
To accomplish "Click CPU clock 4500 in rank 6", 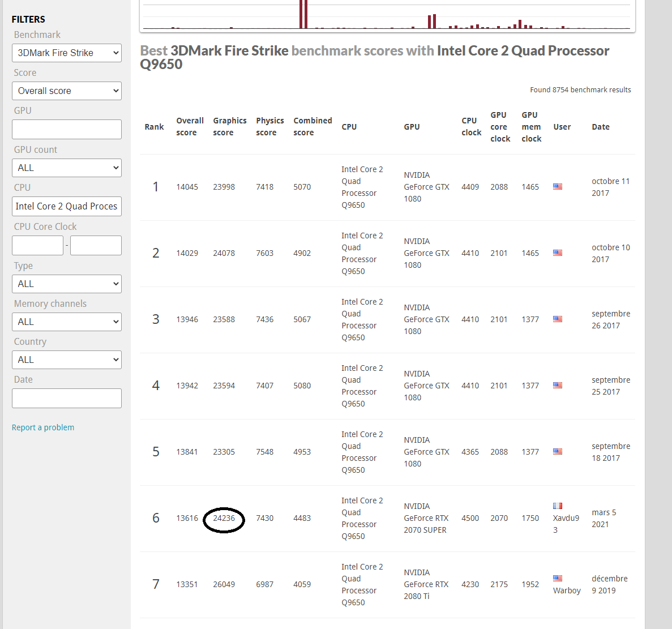I will pyautogui.click(x=470, y=518).
